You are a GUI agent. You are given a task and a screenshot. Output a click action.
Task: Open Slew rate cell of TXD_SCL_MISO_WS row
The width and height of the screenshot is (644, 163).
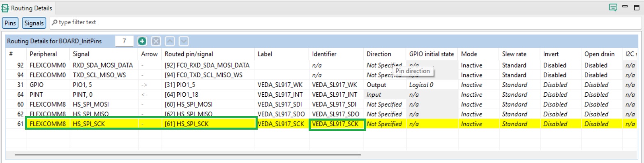click(520, 75)
